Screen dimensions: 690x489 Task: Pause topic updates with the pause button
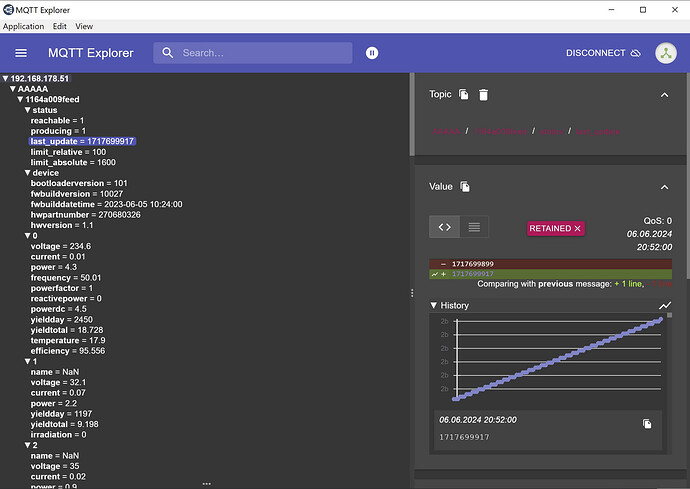[371, 53]
